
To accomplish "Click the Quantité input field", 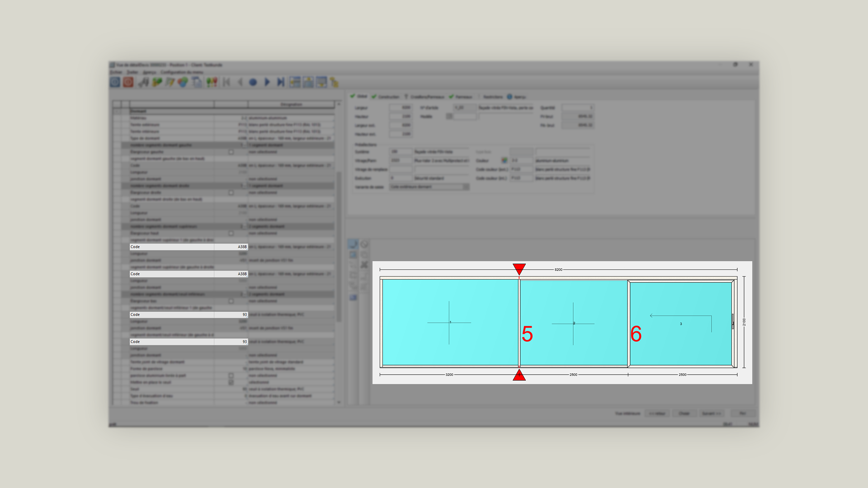I will coord(577,108).
